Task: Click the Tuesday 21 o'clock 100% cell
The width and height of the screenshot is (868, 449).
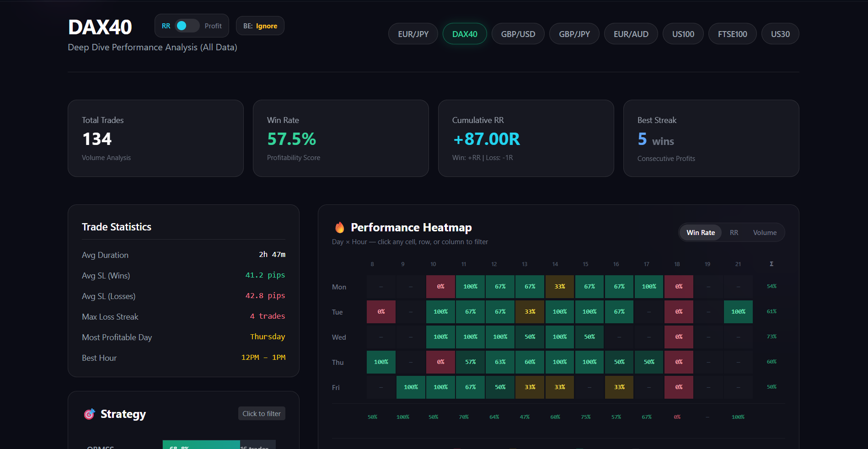Action: tap(738, 312)
